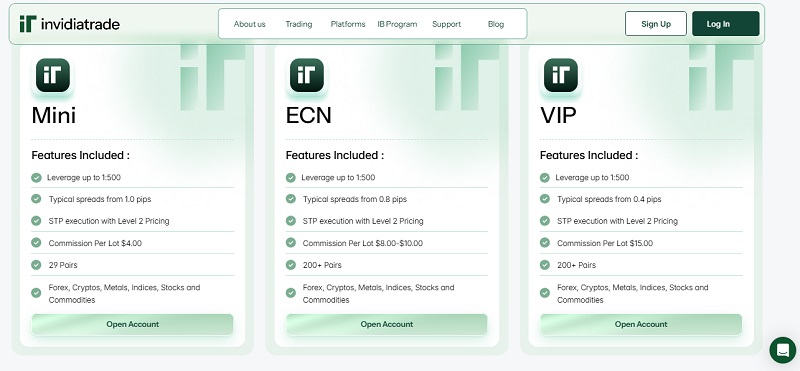Viewport: 800px width, 371px height.
Task: Click the ECN plan title
Action: (308, 115)
